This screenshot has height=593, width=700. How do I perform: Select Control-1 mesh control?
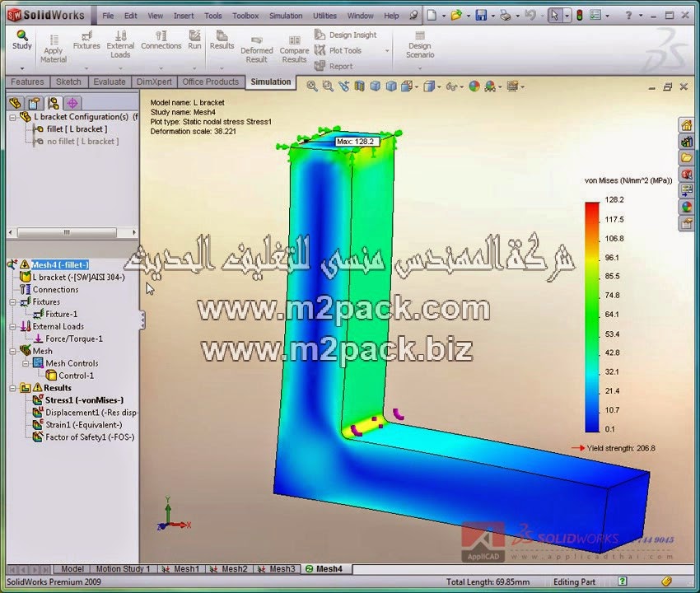tap(77, 376)
